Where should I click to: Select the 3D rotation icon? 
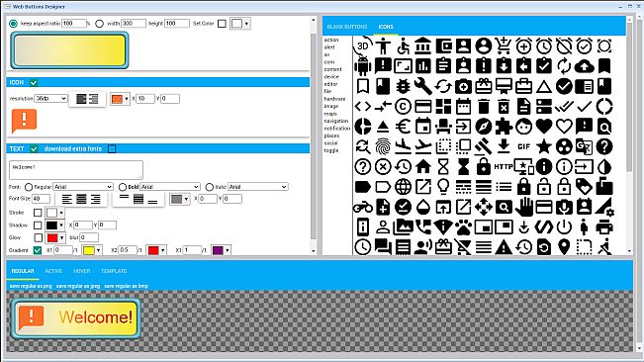pos(363,45)
